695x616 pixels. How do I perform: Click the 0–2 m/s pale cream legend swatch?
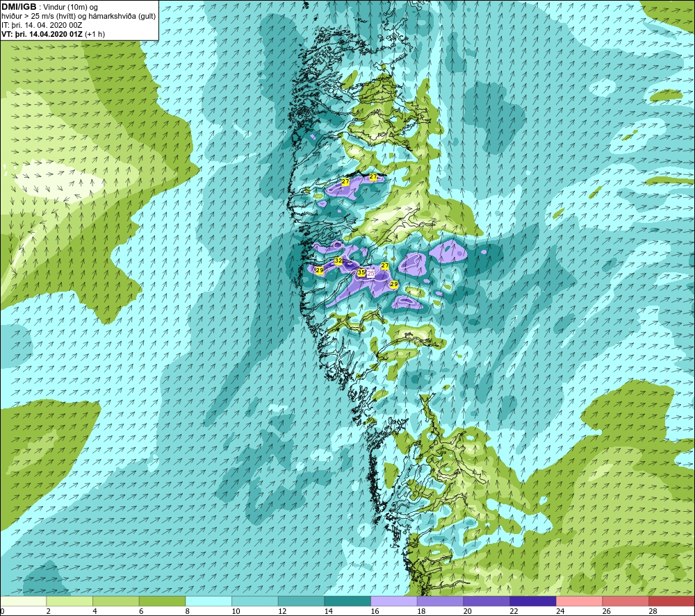(23, 601)
